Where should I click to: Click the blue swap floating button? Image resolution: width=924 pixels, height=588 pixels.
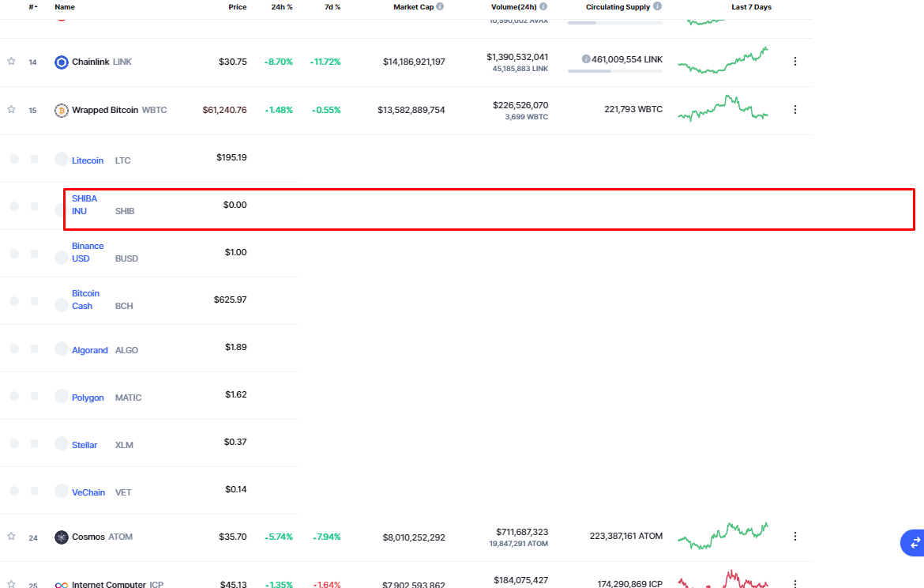coord(914,543)
